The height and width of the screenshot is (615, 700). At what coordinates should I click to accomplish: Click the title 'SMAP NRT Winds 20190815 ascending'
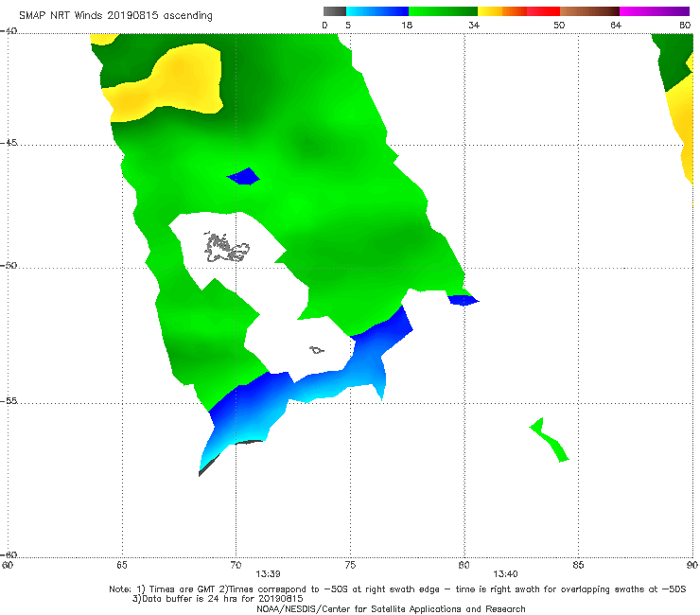pos(115,15)
